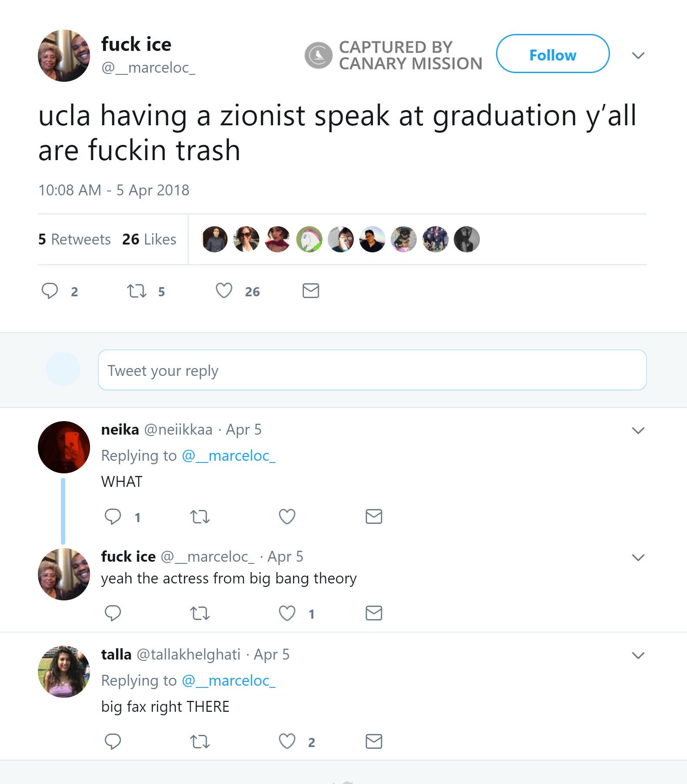Like neika's WHAT reply

point(287,517)
